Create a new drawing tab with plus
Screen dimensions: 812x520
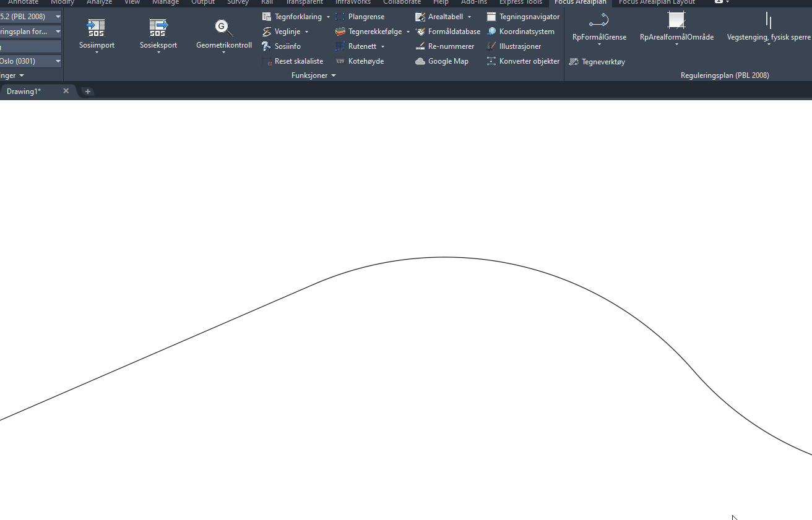88,92
